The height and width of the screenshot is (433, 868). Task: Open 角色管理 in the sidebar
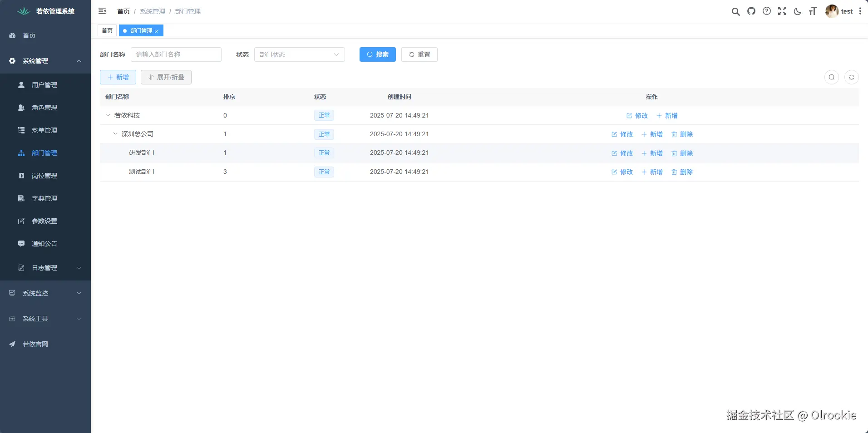point(45,108)
